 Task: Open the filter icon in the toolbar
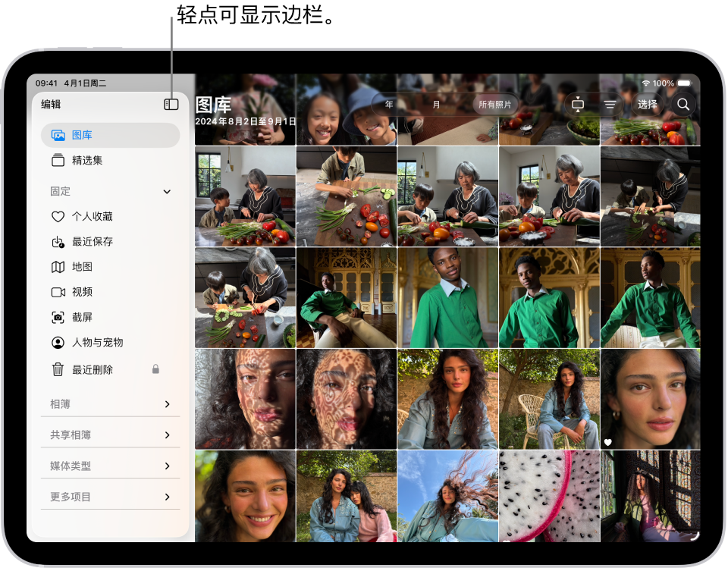coord(610,105)
